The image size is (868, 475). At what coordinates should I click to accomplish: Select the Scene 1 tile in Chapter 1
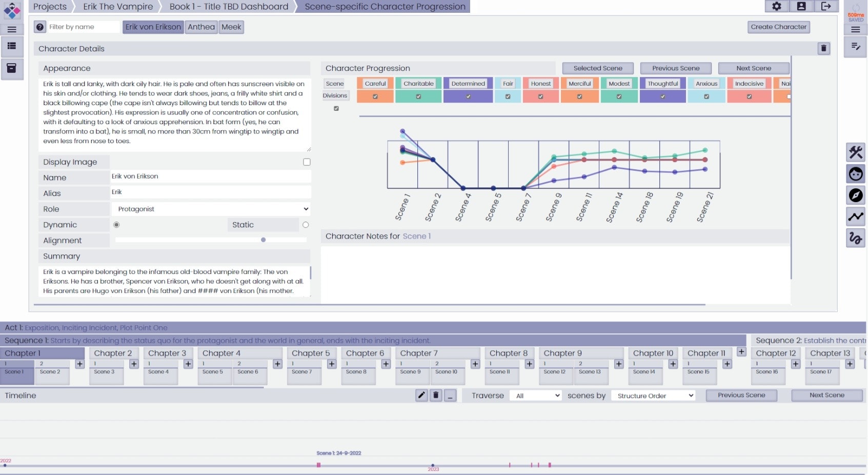pos(17,372)
